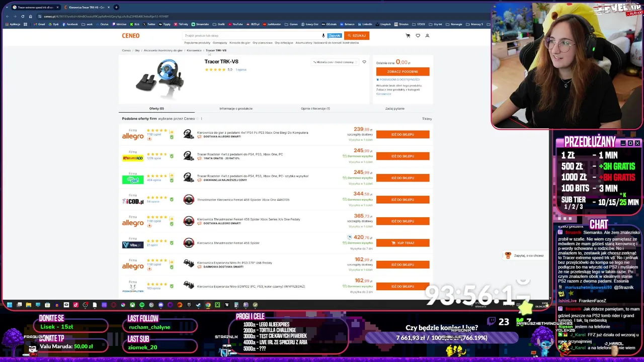This screenshot has width=644, height=362.
Task: Go to shop for 365,73 zł Allegro offer
Action: coord(403,221)
